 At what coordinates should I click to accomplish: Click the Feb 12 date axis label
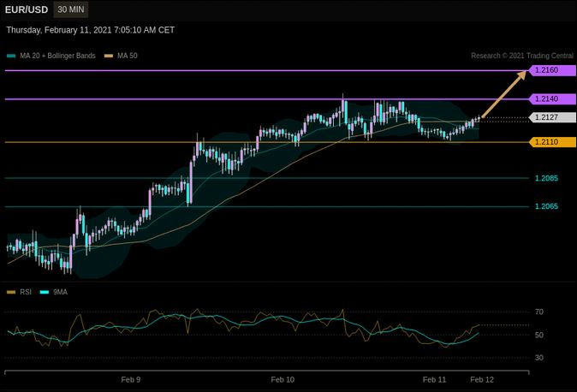coord(482,380)
